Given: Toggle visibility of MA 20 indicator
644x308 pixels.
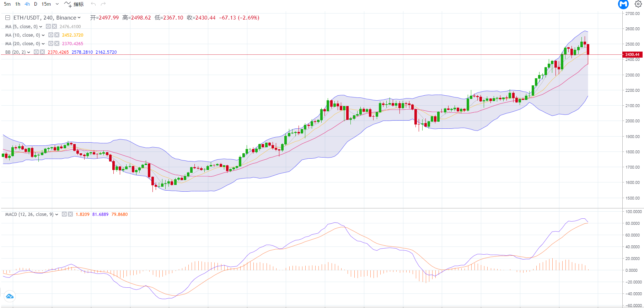Looking at the screenshot, I should (x=51, y=43).
